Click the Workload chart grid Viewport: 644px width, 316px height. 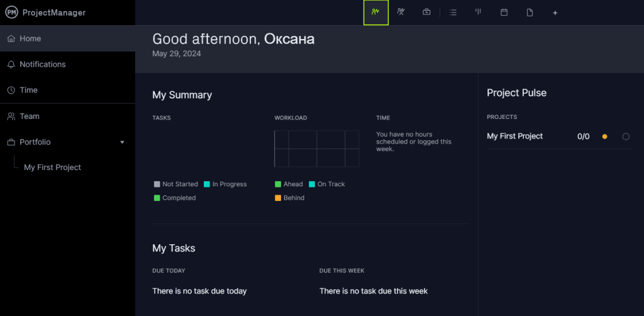(x=317, y=149)
